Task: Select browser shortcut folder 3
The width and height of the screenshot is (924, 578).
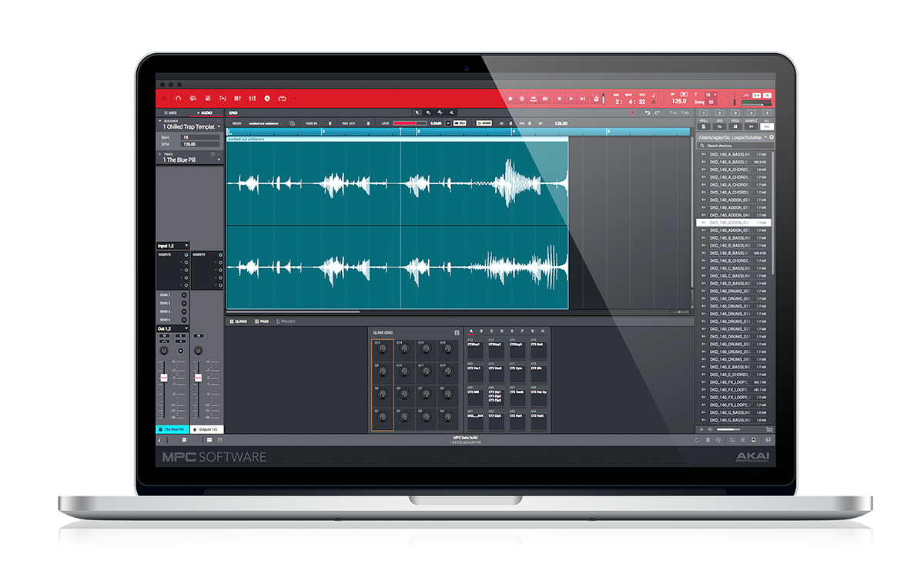Action: (735, 113)
